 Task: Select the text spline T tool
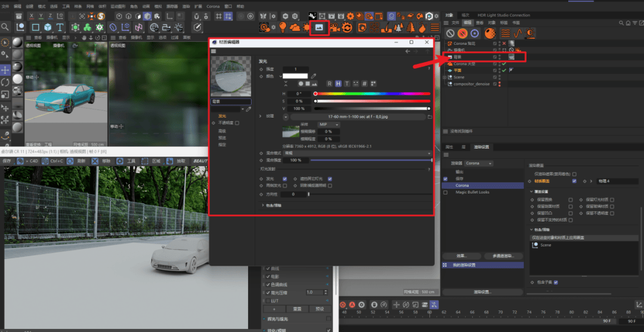pos(60,27)
